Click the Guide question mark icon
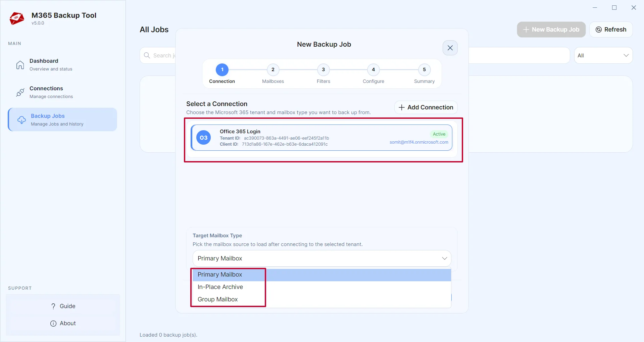This screenshot has width=644, height=342. pos(53,306)
